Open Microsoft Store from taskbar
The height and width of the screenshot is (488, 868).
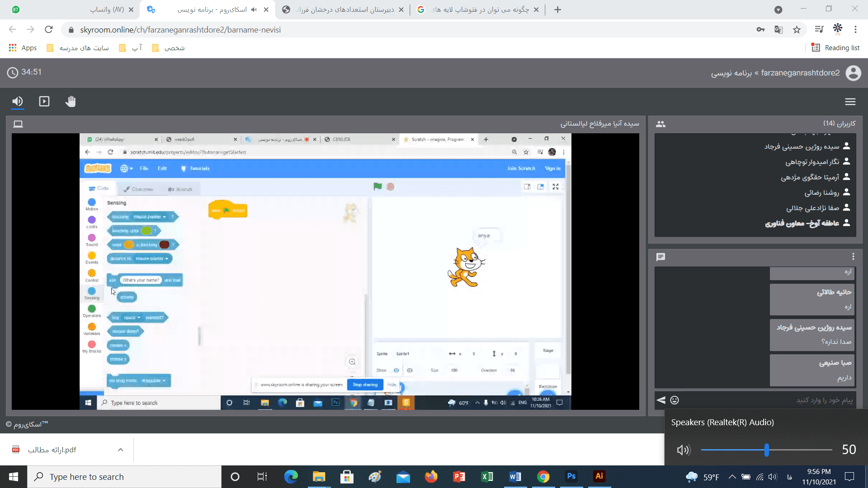point(347,477)
